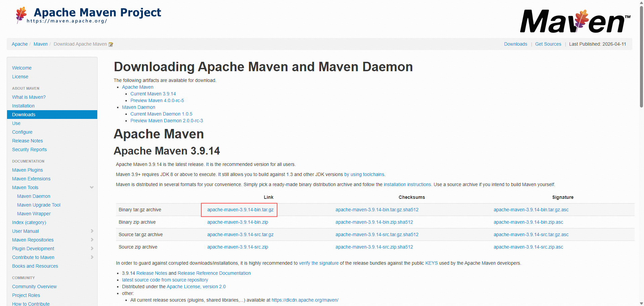The width and height of the screenshot is (644, 306).
Task: Jump to Current Maven Daemon 1.0.5
Action: (x=161, y=114)
